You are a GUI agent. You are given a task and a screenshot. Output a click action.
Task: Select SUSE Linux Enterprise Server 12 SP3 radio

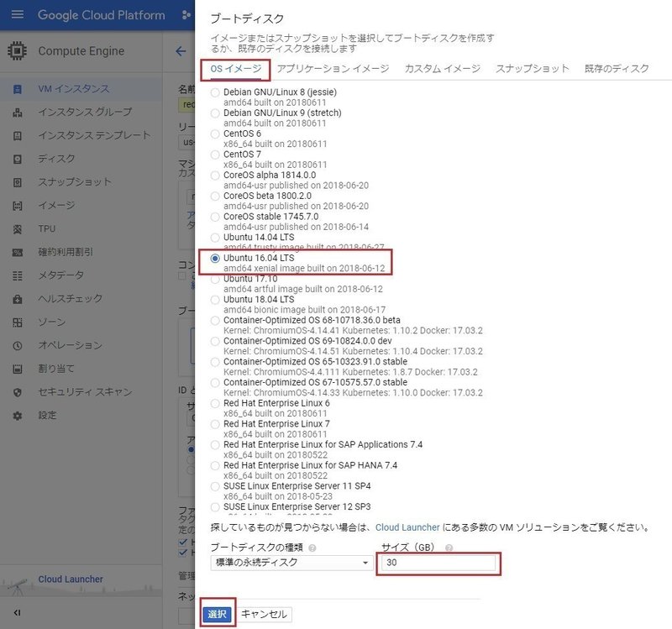coord(215,507)
